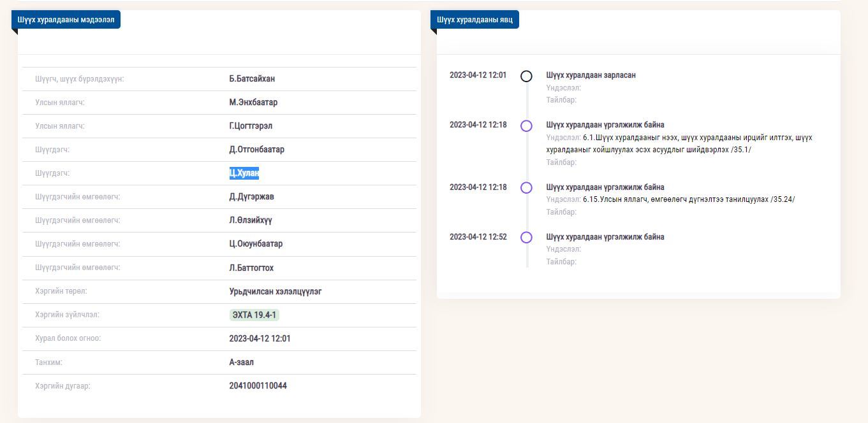
Task: Click defense lawyer name Л.Баттогтох
Action: tap(251, 268)
